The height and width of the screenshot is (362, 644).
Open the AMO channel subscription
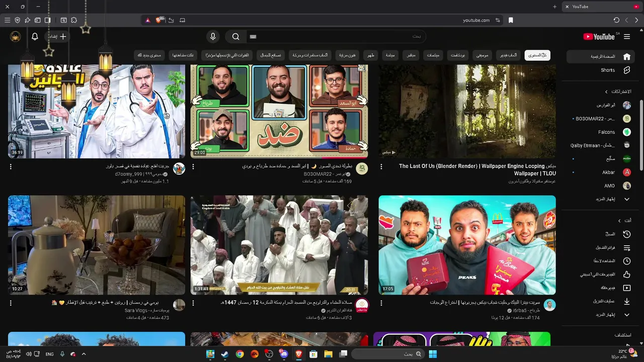(601, 186)
